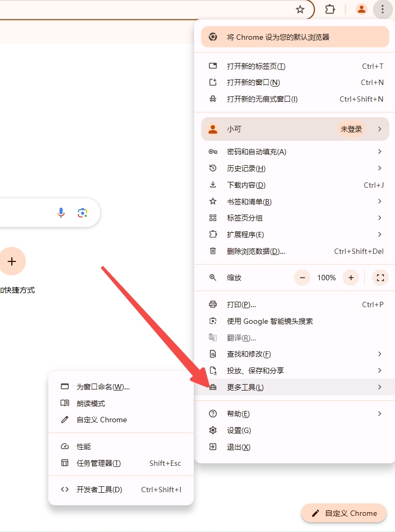Click the 翻译 menu item text
Viewport: 395px width, 532px height.
242,338
